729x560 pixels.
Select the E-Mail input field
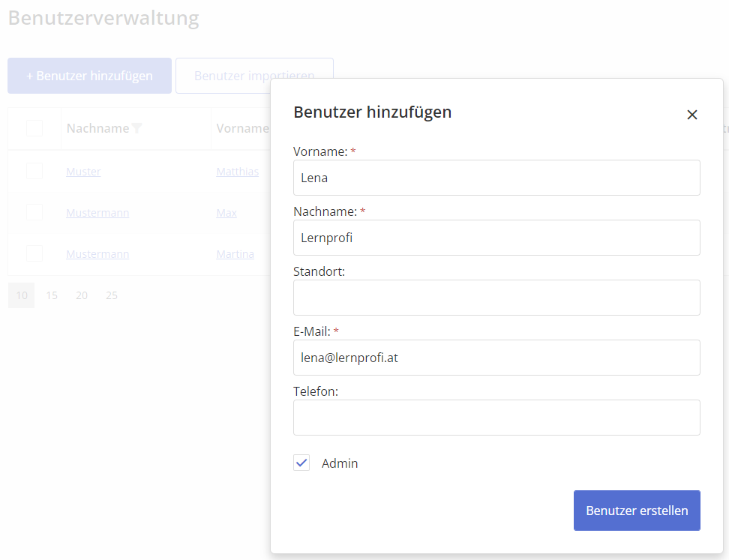coord(496,358)
